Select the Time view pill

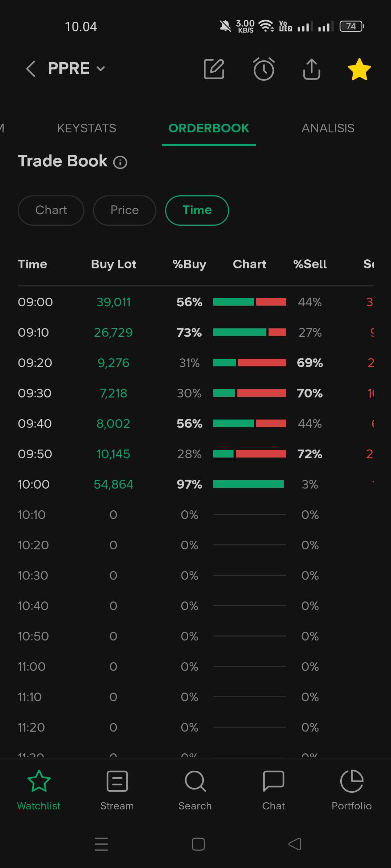[197, 210]
